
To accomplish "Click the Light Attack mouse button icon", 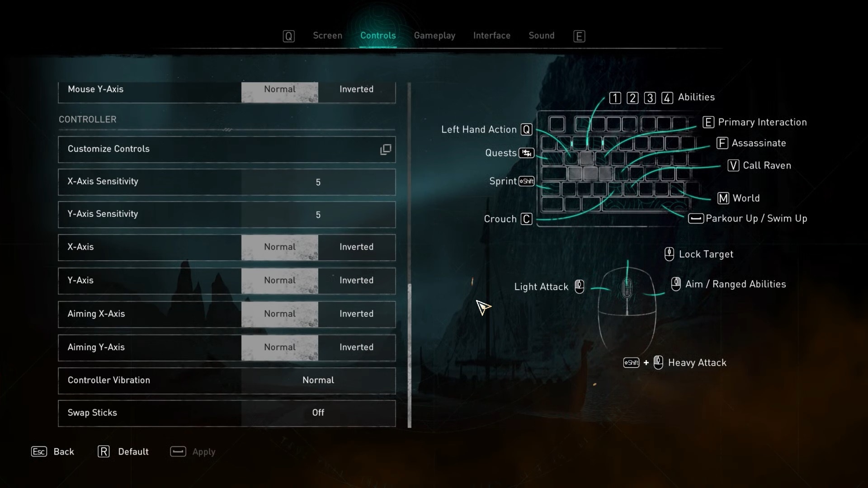I will pyautogui.click(x=578, y=286).
